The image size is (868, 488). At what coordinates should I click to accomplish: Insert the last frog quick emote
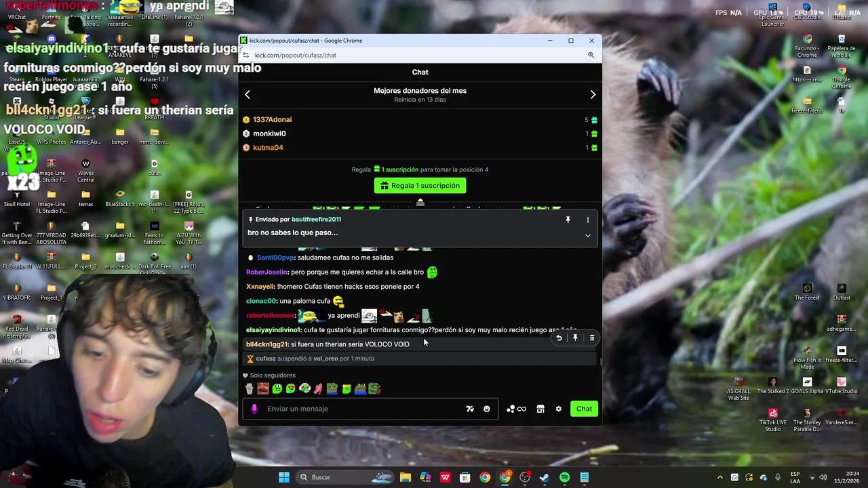pyautogui.click(x=374, y=388)
